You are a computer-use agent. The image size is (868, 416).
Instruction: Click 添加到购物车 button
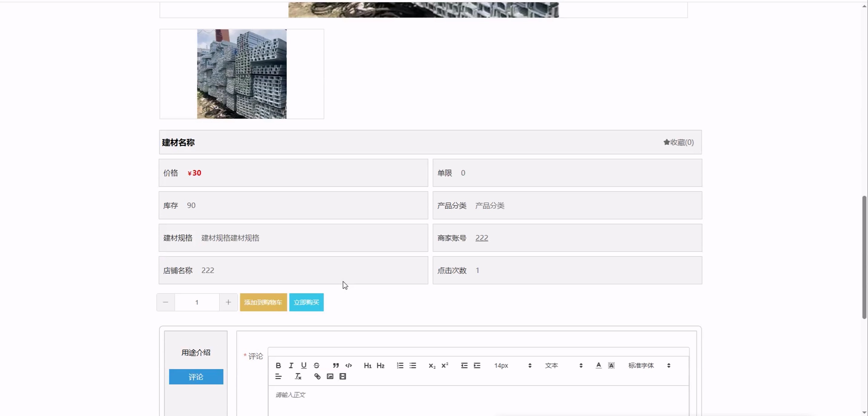(263, 302)
